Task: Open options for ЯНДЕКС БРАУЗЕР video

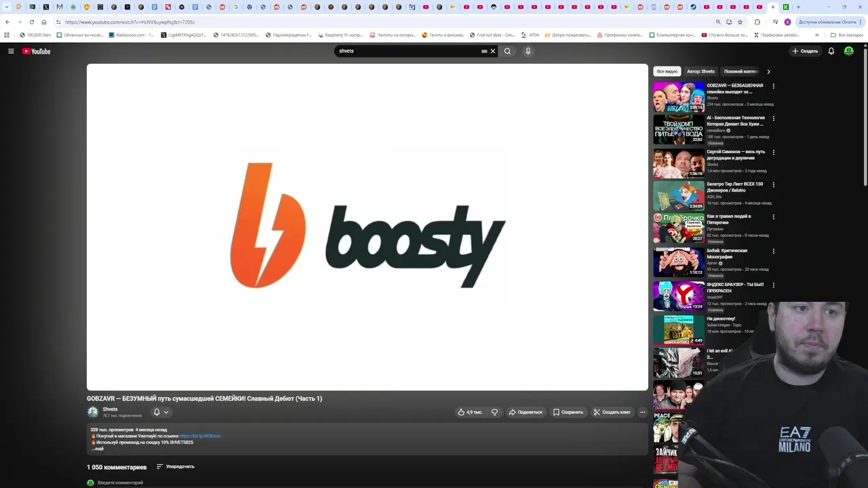Action: (773, 285)
